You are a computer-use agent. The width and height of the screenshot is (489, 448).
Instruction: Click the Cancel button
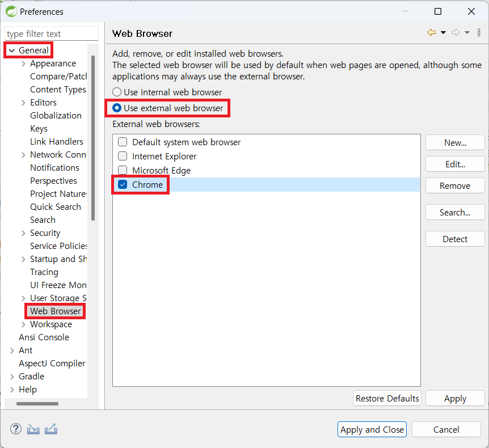pos(446,430)
